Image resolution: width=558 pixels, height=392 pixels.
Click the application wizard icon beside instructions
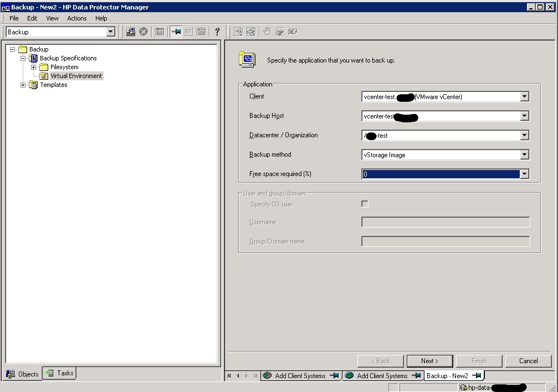click(247, 59)
